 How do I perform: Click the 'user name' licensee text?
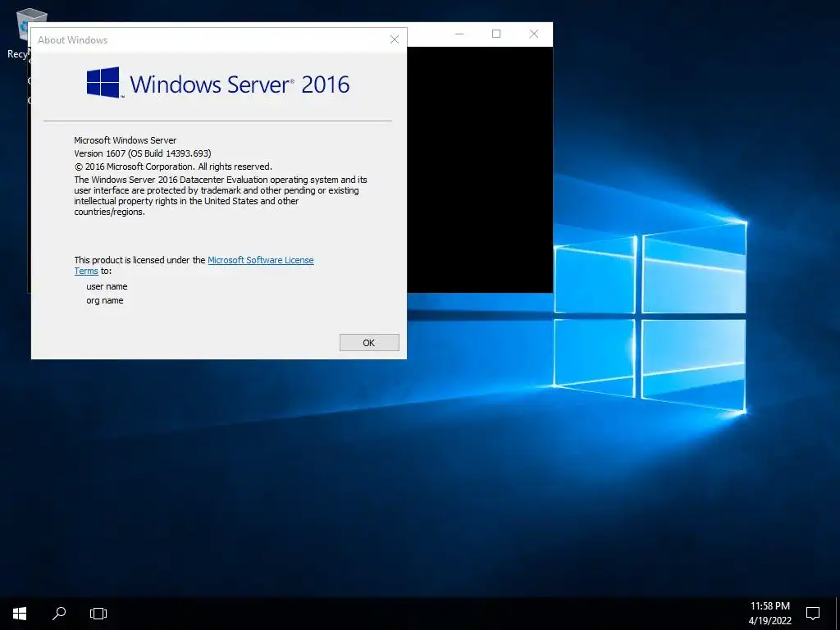(107, 286)
